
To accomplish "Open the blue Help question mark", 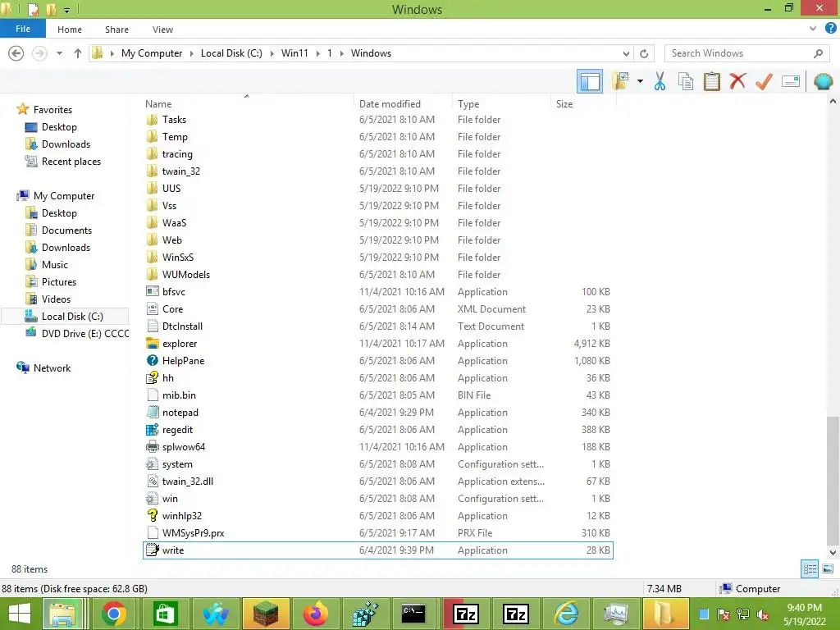I will click(830, 29).
